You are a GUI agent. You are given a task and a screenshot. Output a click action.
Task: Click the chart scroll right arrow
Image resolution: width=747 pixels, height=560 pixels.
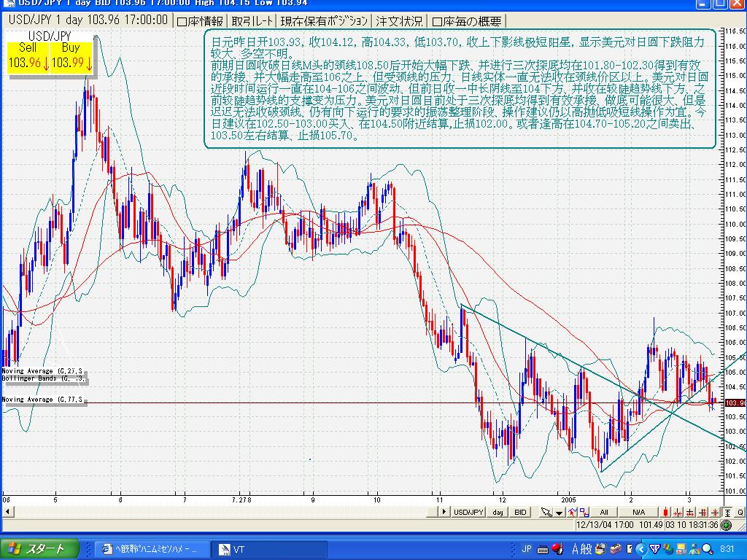point(443,513)
